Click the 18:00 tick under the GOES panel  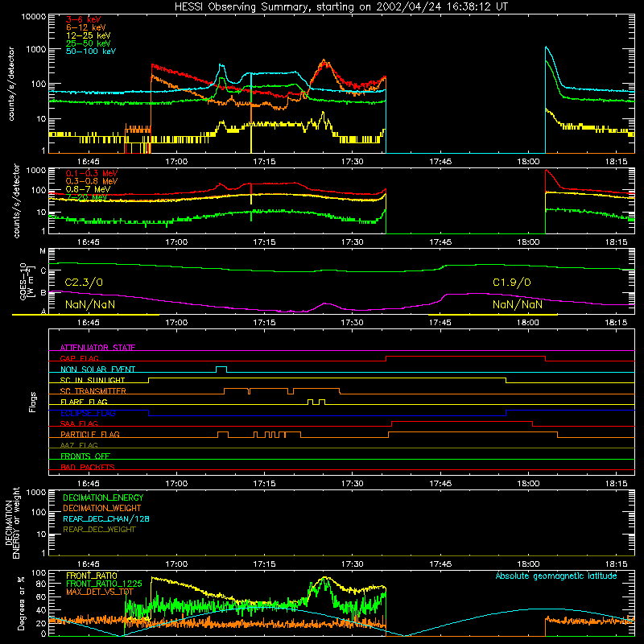[x=528, y=323]
